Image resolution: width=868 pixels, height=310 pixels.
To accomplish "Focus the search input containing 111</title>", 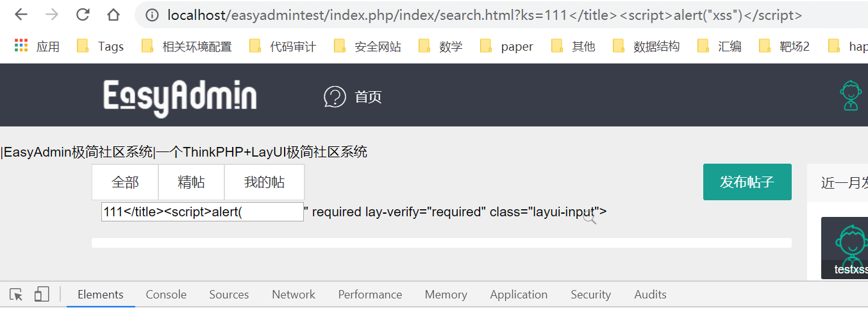I will pos(203,212).
